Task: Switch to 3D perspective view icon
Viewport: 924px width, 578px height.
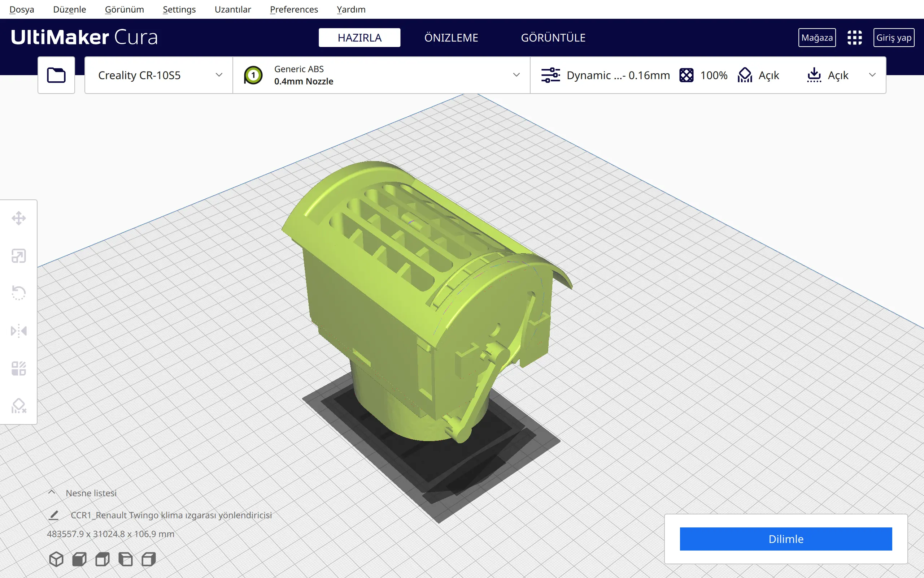Action: click(56, 559)
